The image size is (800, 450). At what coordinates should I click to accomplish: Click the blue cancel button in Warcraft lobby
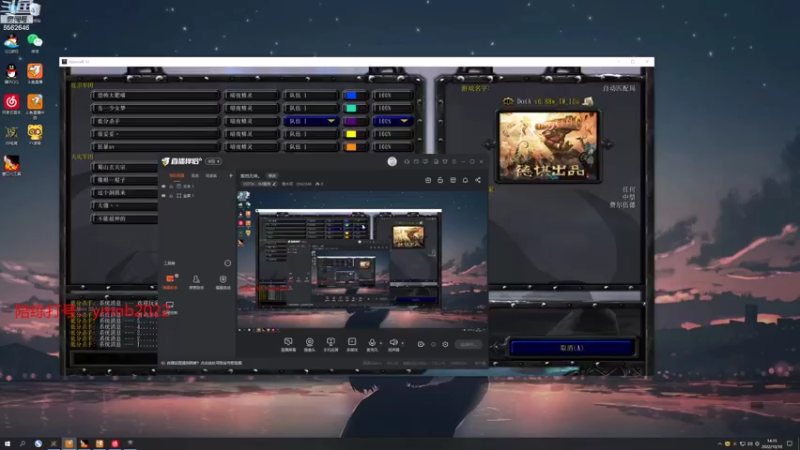(x=571, y=348)
